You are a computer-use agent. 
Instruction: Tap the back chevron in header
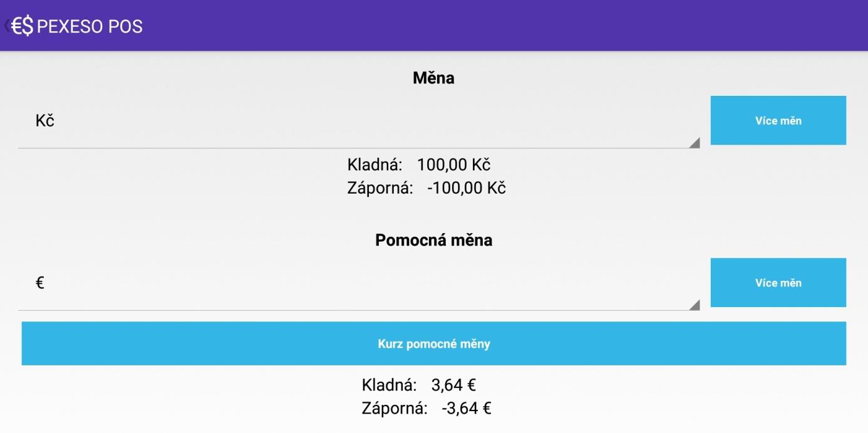click(6, 26)
